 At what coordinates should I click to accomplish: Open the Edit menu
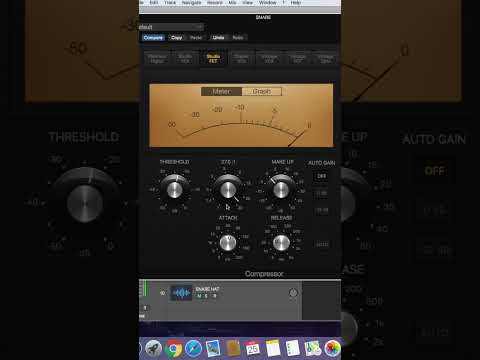(x=154, y=2)
